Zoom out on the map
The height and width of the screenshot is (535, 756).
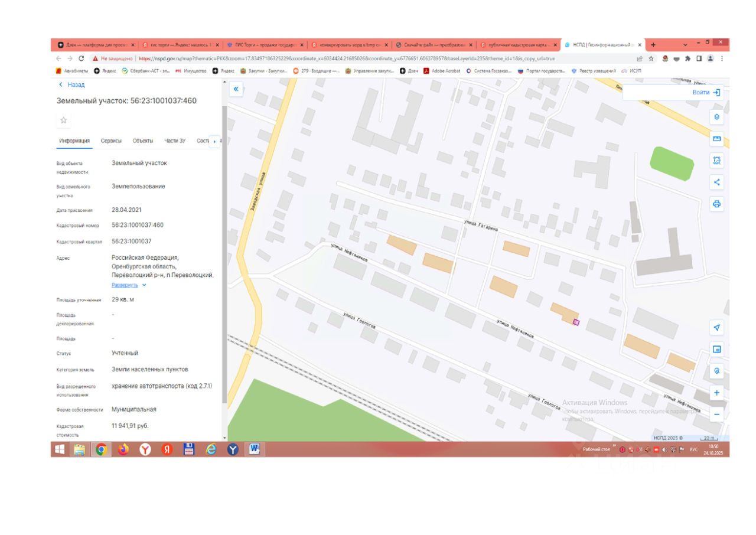(717, 415)
